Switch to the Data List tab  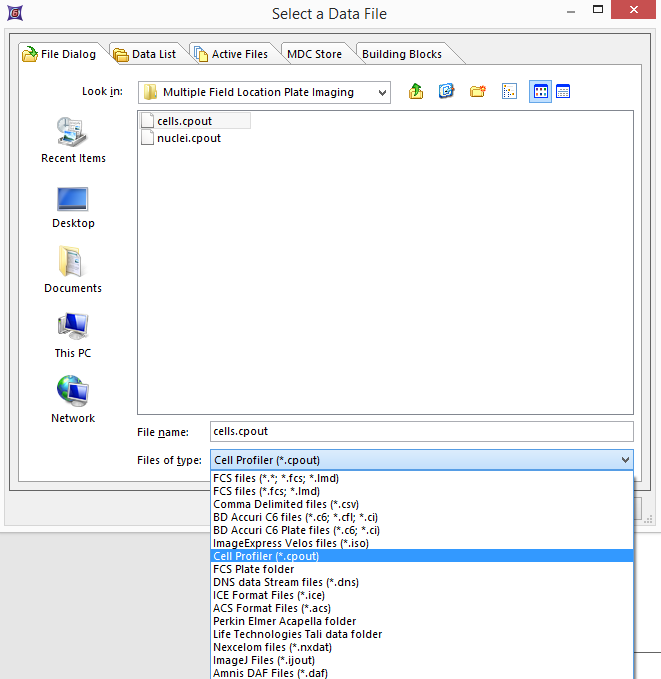[x=145, y=54]
